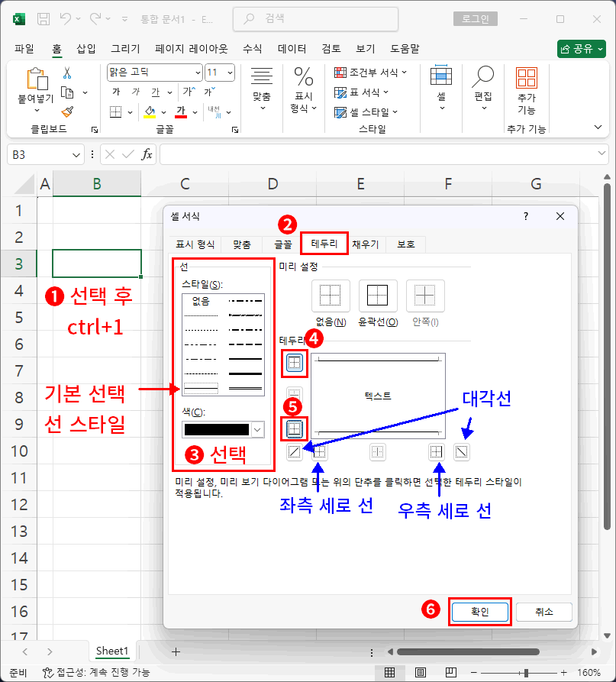Screen dimensions: 616x682
Task: Toggle right vertical border button in dialog
Action: 437,452
